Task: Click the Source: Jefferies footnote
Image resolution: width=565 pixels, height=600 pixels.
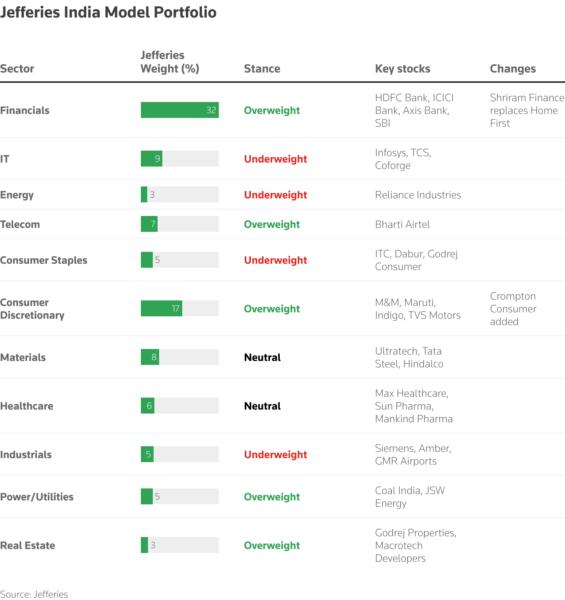Action: tap(34, 594)
